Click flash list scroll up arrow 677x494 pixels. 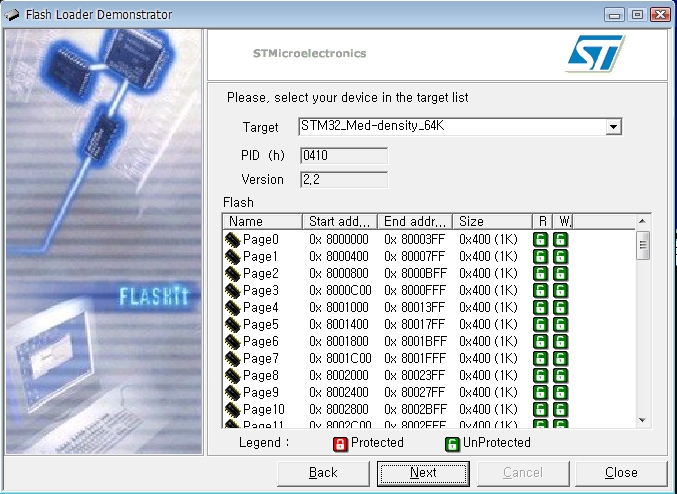point(642,221)
